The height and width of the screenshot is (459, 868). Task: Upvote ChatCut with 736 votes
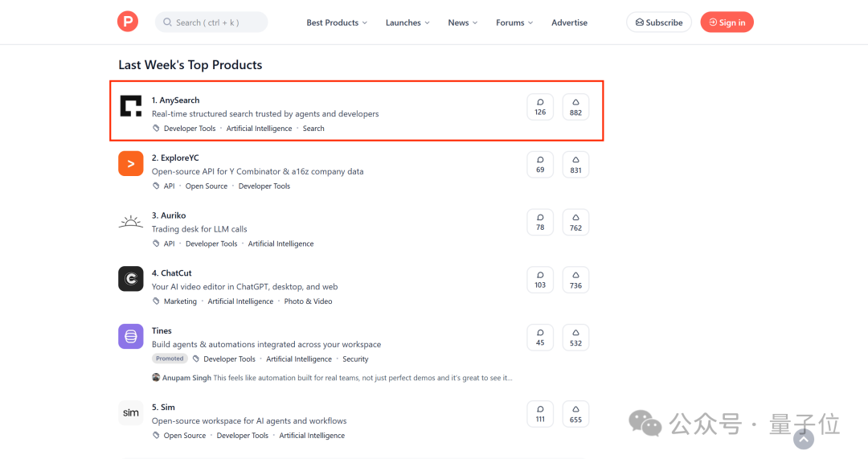575,280
